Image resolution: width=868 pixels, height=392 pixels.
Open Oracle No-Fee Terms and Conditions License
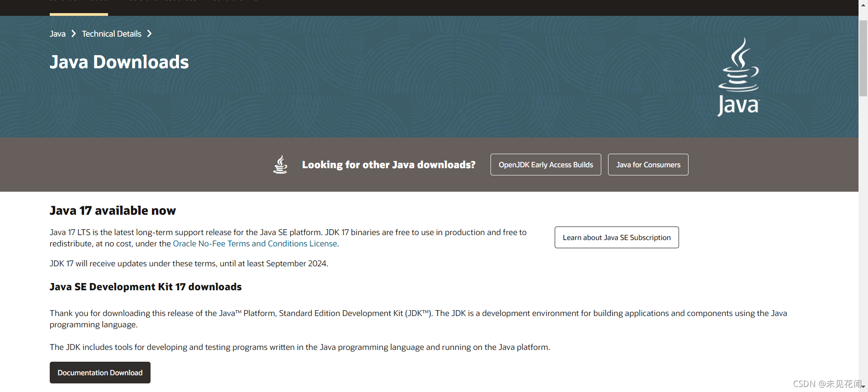[x=255, y=244]
